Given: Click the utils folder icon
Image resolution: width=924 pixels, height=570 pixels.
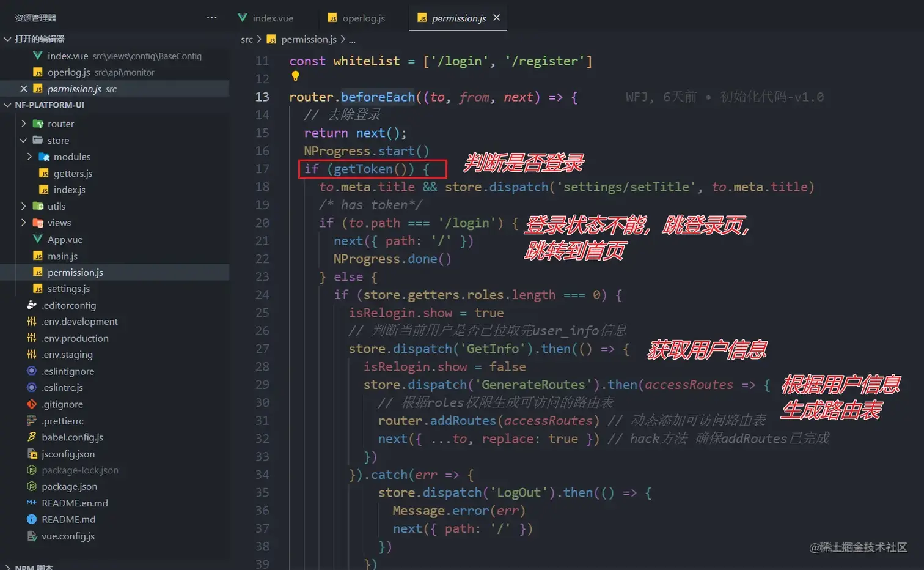Looking at the screenshot, I should tap(38, 206).
